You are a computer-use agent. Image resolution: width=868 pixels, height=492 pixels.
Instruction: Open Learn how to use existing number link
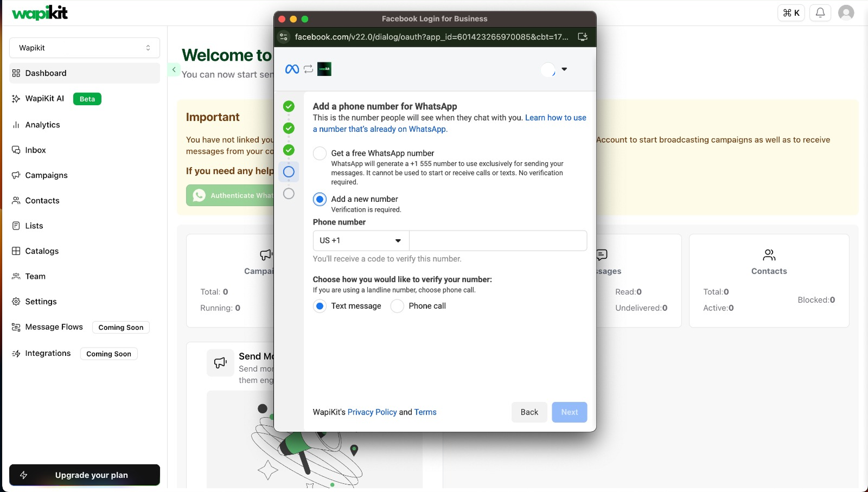tap(449, 124)
